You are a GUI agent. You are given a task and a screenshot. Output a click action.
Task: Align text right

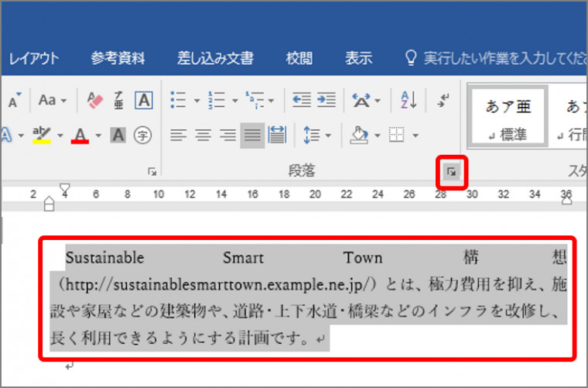click(x=227, y=135)
